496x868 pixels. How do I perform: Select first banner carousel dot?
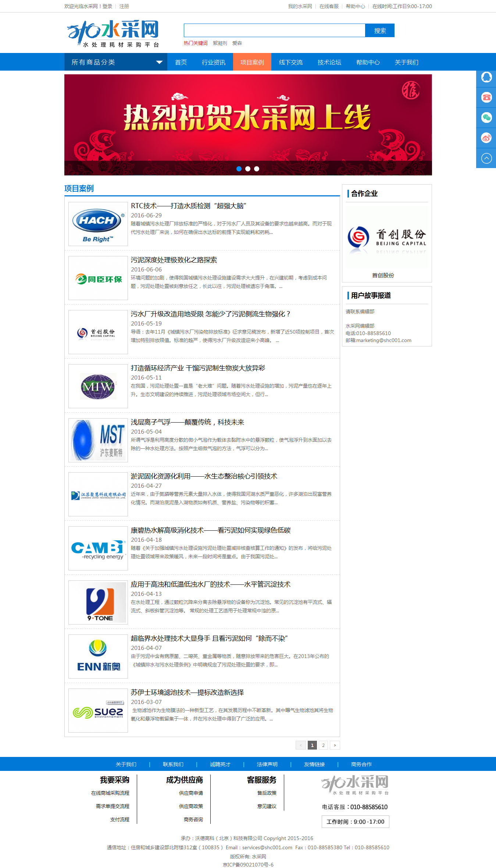(239, 169)
